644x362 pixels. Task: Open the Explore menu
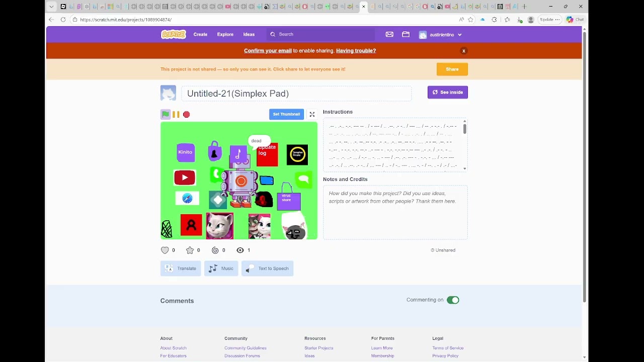[x=225, y=34]
